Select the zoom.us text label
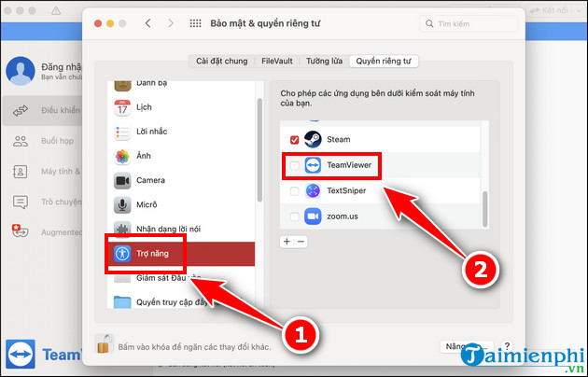588x377 pixels. (x=343, y=216)
